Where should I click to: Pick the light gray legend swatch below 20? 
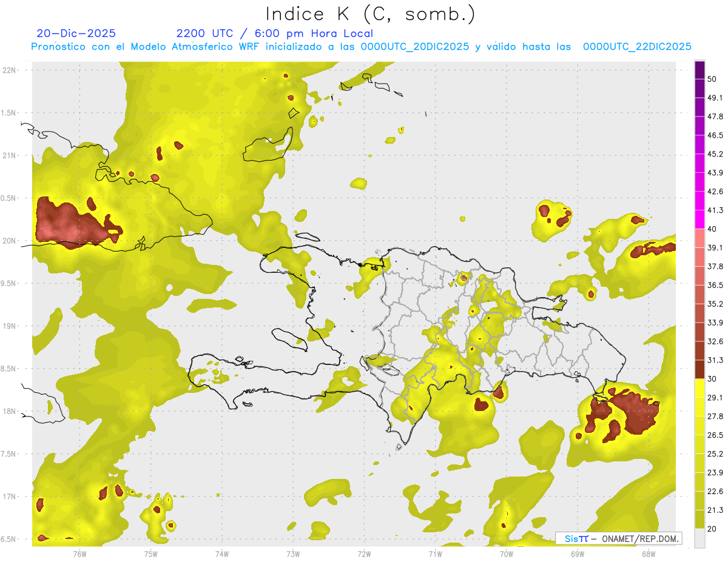(x=700, y=538)
